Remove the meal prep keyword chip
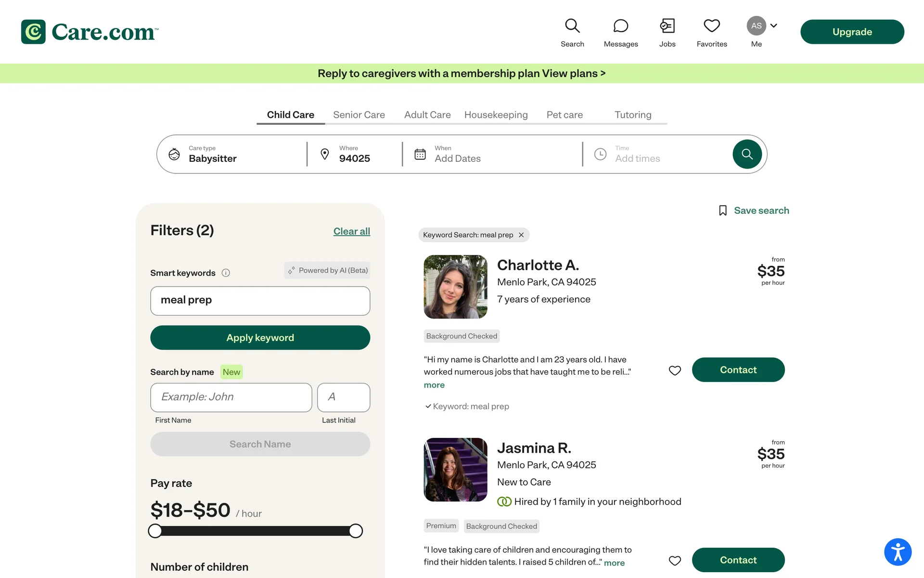 (521, 235)
